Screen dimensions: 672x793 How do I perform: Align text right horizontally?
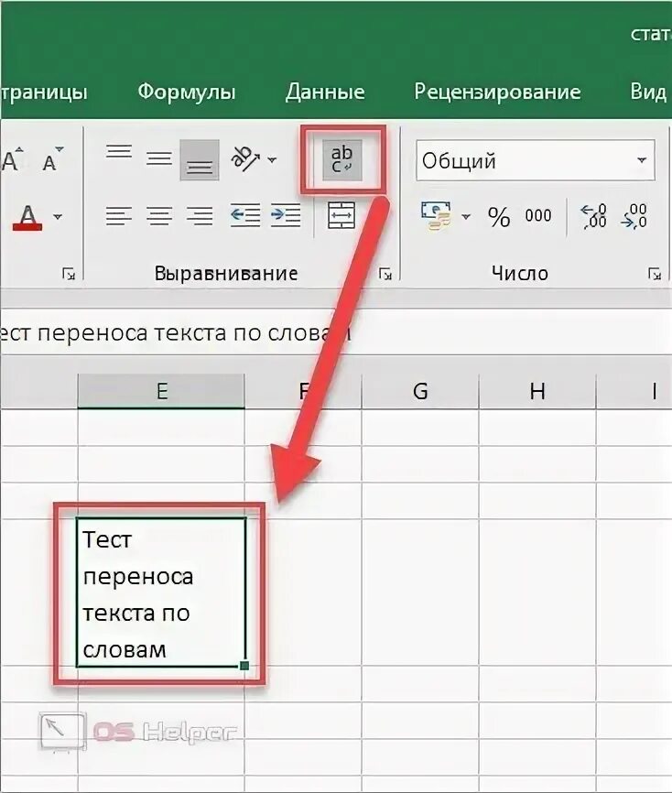(x=200, y=215)
